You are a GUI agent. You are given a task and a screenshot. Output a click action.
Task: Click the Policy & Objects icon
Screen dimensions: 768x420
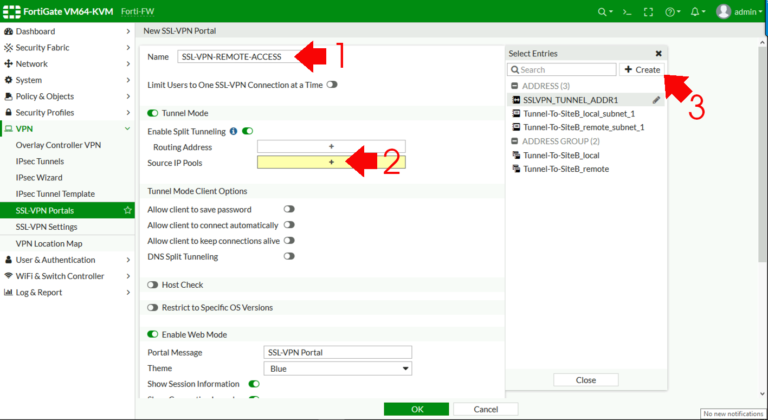(x=8, y=96)
